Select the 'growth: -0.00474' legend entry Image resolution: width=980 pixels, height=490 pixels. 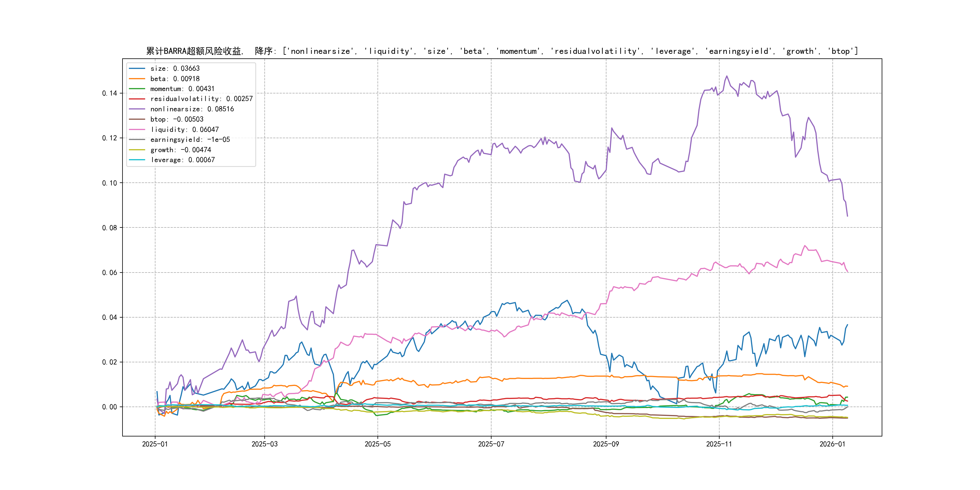click(180, 150)
